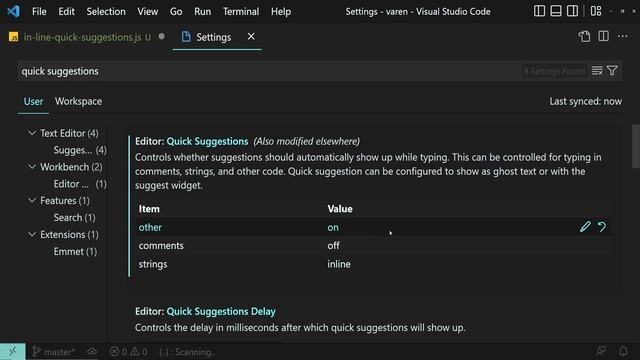Open the Selection menu
Image resolution: width=640 pixels, height=360 pixels.
[106, 11]
